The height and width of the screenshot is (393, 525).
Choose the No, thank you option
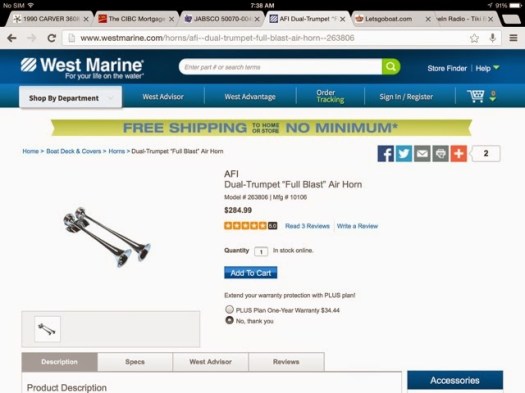pos(229,320)
